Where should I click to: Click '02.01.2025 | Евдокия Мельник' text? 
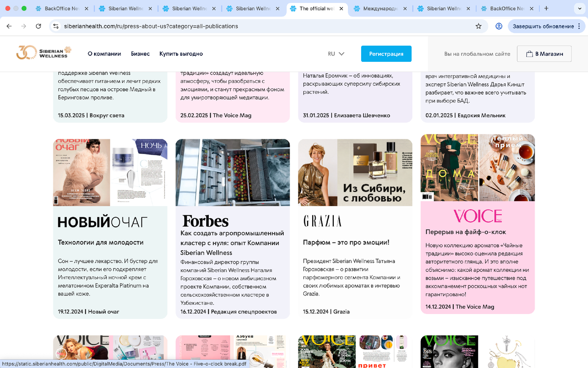pyautogui.click(x=465, y=115)
